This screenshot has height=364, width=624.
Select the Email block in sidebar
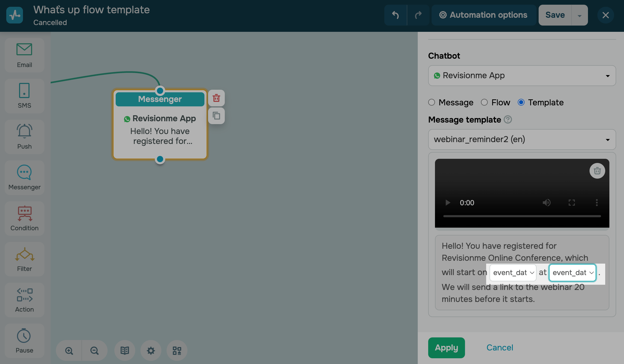pyautogui.click(x=24, y=55)
